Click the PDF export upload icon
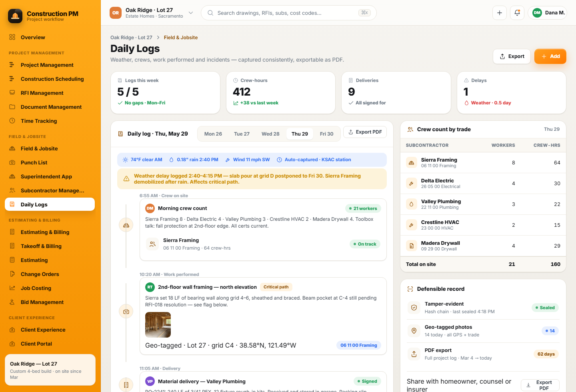The width and height of the screenshot is (576, 392). coord(414,354)
